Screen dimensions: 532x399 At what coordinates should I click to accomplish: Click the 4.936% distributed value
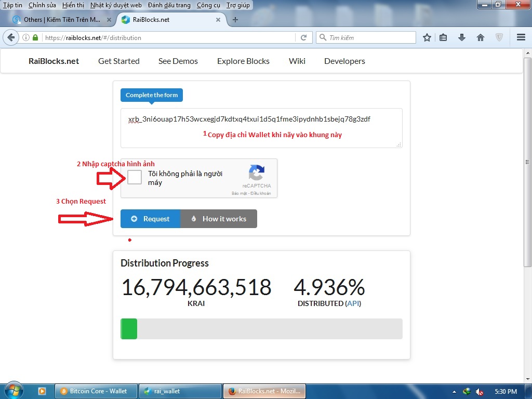(x=329, y=287)
